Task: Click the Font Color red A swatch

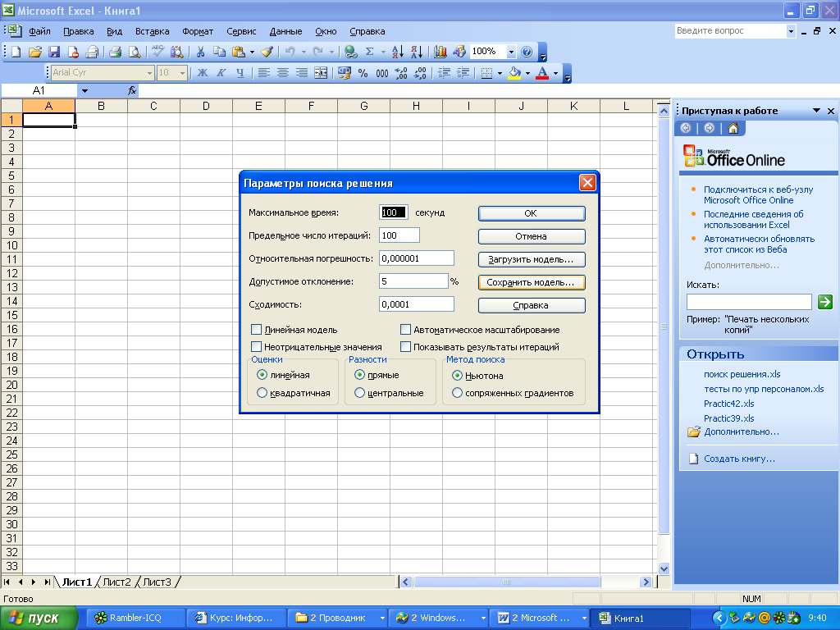Action: pos(542,73)
